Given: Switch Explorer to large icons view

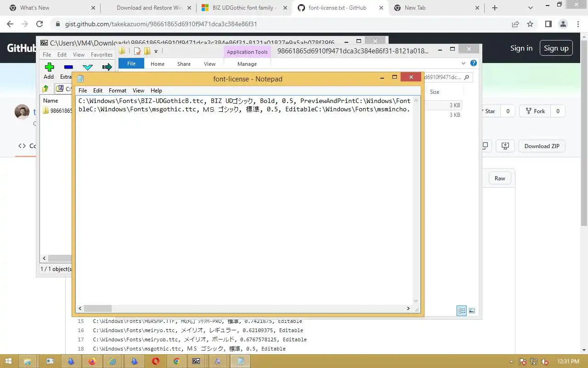Looking at the screenshot, I should pos(472,311).
